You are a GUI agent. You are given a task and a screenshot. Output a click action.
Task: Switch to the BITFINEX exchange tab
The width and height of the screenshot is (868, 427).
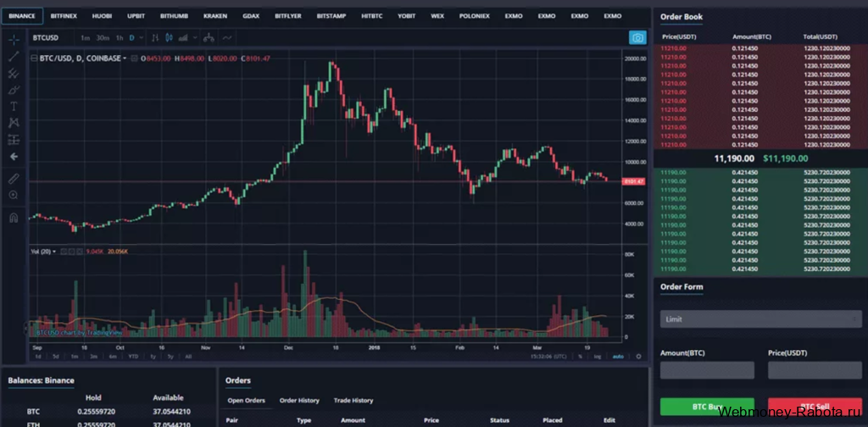[x=64, y=16]
